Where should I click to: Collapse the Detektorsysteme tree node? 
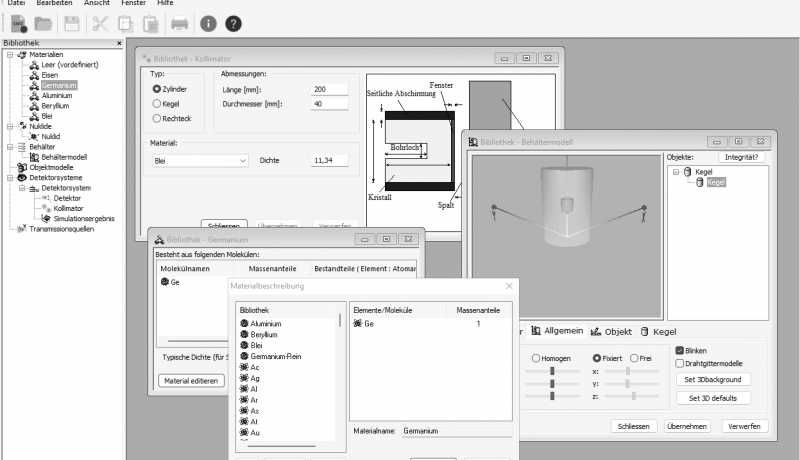click(x=10, y=178)
